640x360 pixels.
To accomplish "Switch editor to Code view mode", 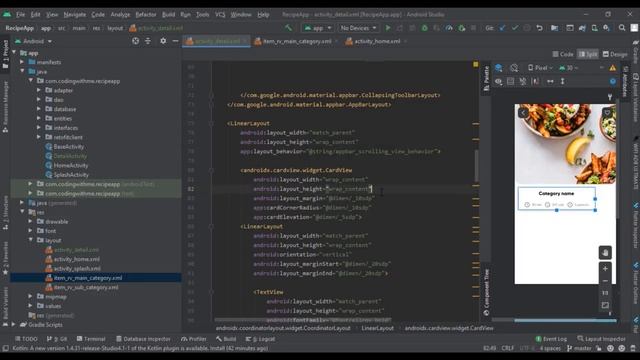I will click(562, 54).
